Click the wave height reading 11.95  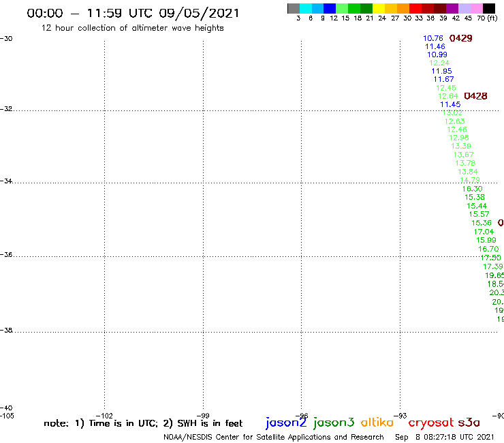[x=441, y=71]
